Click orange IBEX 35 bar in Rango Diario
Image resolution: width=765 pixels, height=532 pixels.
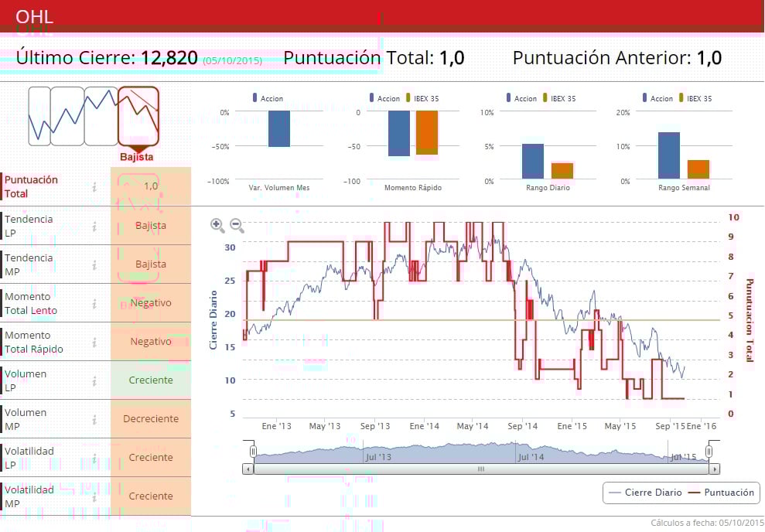click(x=562, y=171)
